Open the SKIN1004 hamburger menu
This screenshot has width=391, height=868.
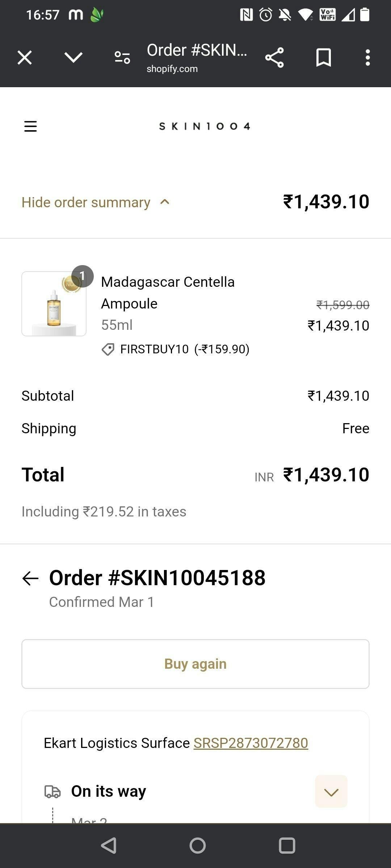click(x=30, y=126)
